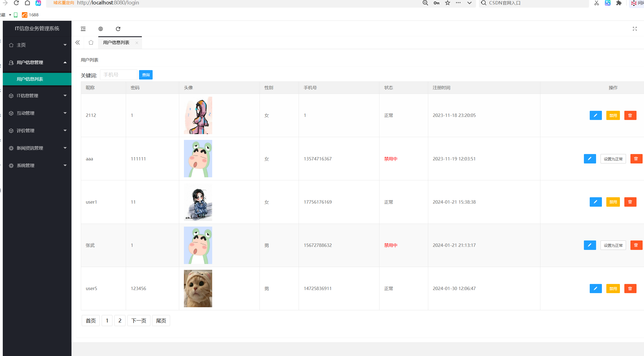
Task: Expand the 新闻资讯管理 sidebar menu
Action: (37, 148)
